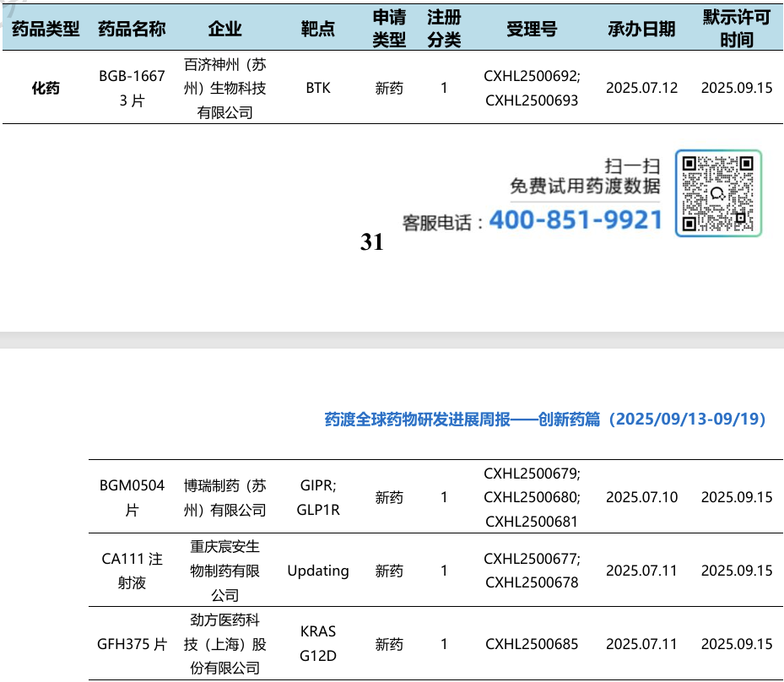Click the 重庆宸安生物制药有限公司 cell
This screenshot has height=682, width=784.
coord(225,571)
